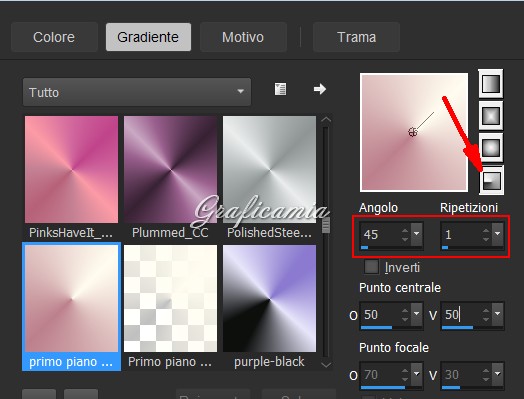Choose the purple-black gradient thumbnail
524x399 pixels.
tap(269, 298)
